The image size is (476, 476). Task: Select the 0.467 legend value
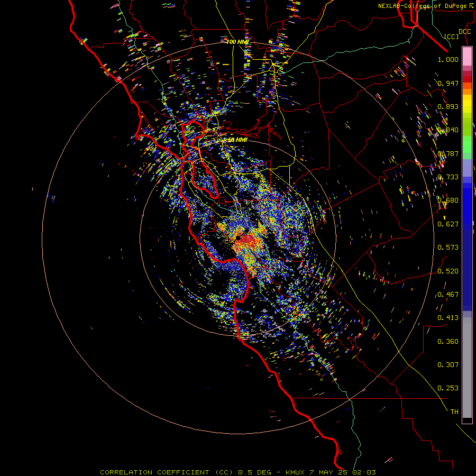[448, 295]
